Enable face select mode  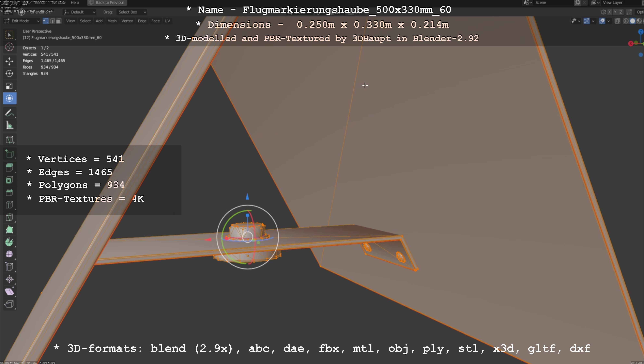59,21
